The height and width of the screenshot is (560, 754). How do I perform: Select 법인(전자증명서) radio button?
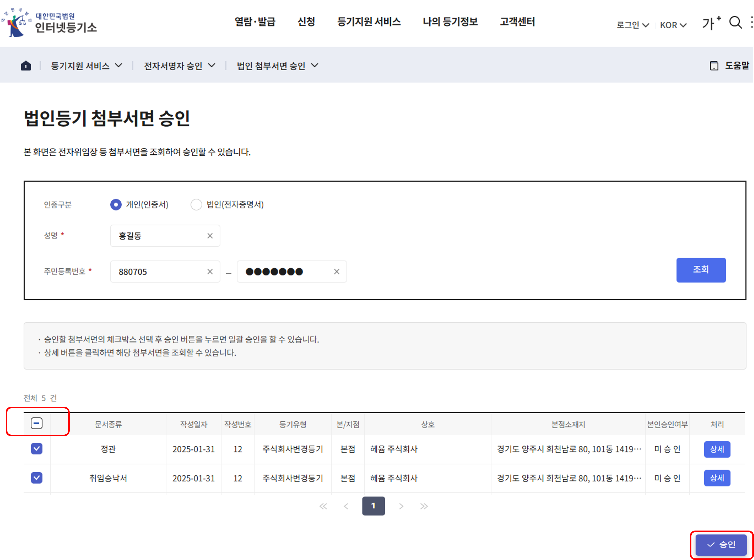click(196, 204)
